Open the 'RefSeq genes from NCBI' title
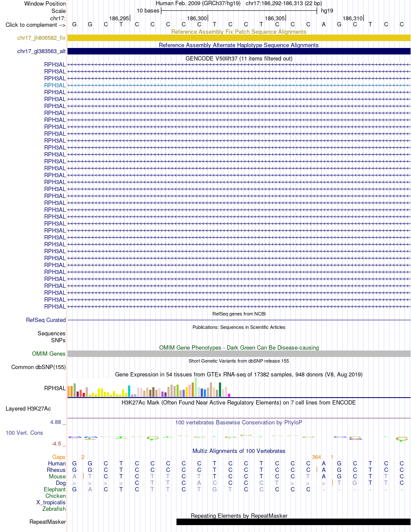 (239, 314)
